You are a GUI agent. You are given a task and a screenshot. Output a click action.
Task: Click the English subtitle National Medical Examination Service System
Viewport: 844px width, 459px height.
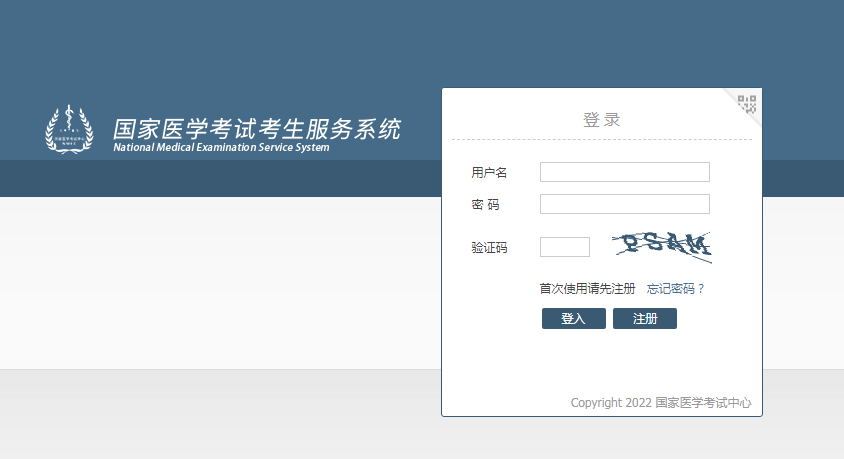(x=221, y=148)
